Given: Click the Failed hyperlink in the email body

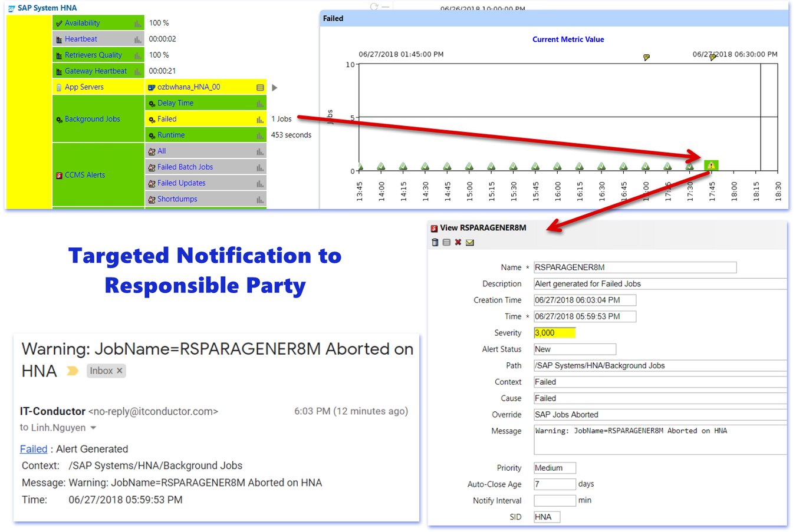Looking at the screenshot, I should click(x=32, y=449).
